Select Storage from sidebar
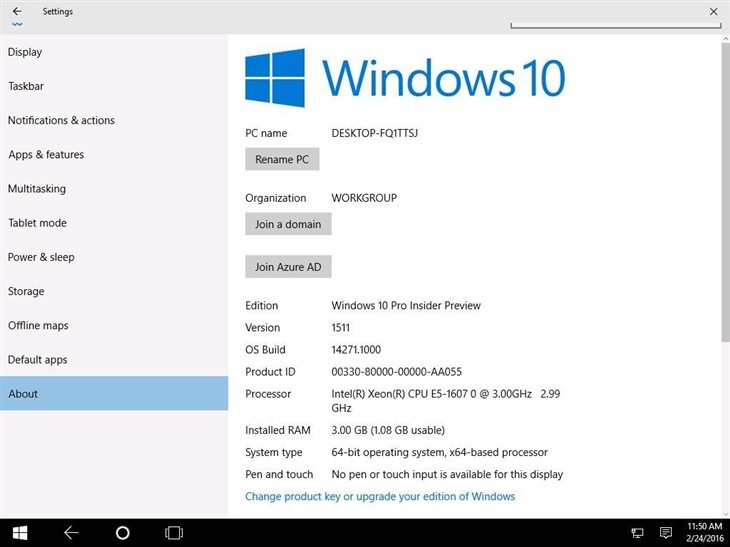Viewport: 730px width, 547px height. 26,291
